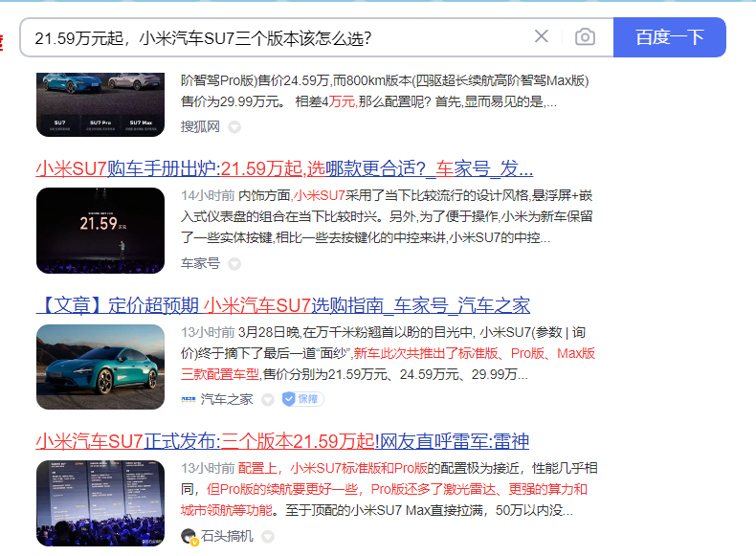Open the launch event spec-screen thumbnail
The width and height of the screenshot is (756, 556).
(x=100, y=503)
